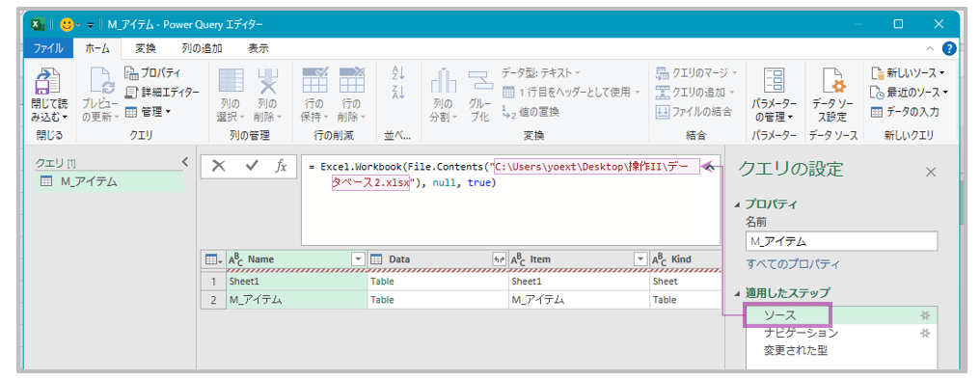
Task: Open the ファイル tab
Action: (48, 48)
